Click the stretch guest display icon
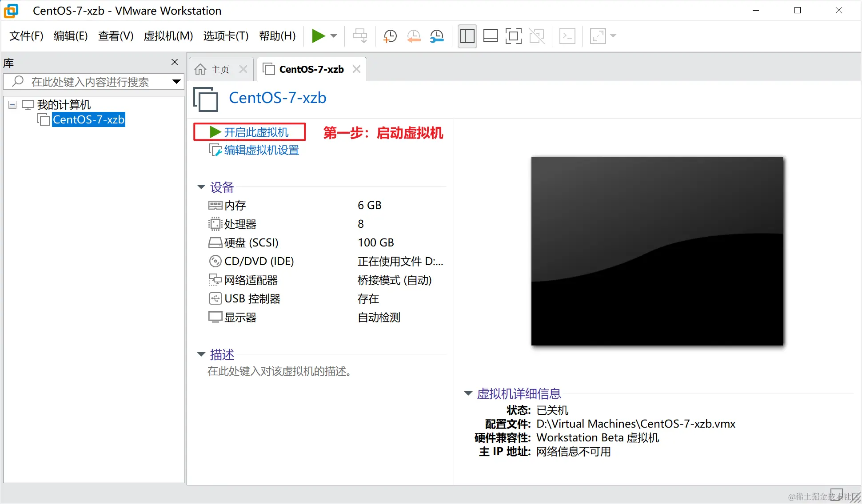This screenshot has width=862, height=504. click(598, 36)
